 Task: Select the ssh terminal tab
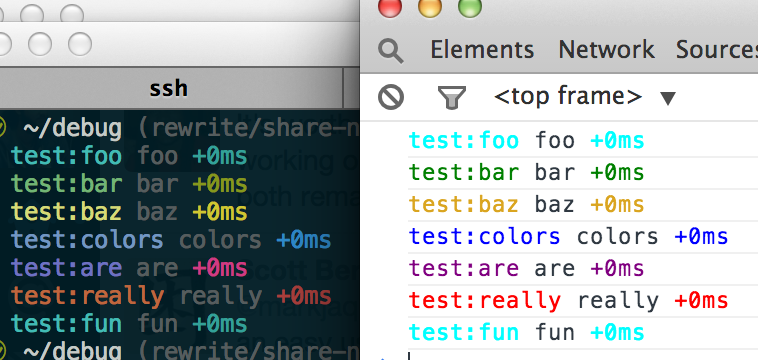pos(168,89)
